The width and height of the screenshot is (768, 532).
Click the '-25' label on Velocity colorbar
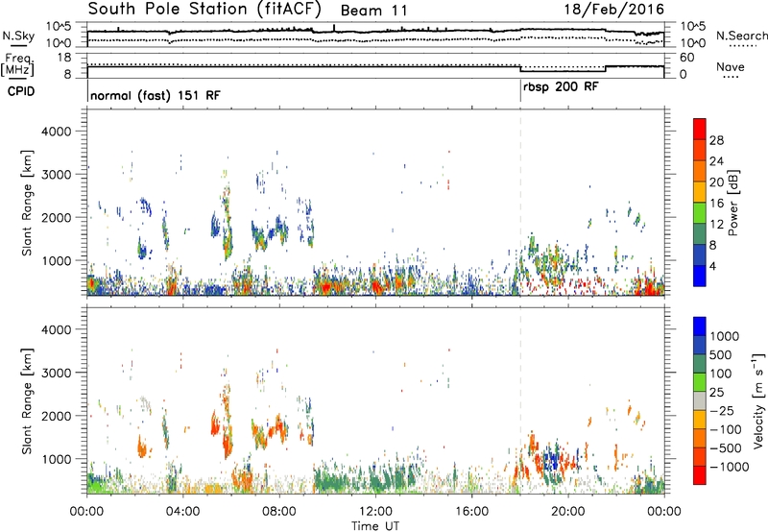723,411
